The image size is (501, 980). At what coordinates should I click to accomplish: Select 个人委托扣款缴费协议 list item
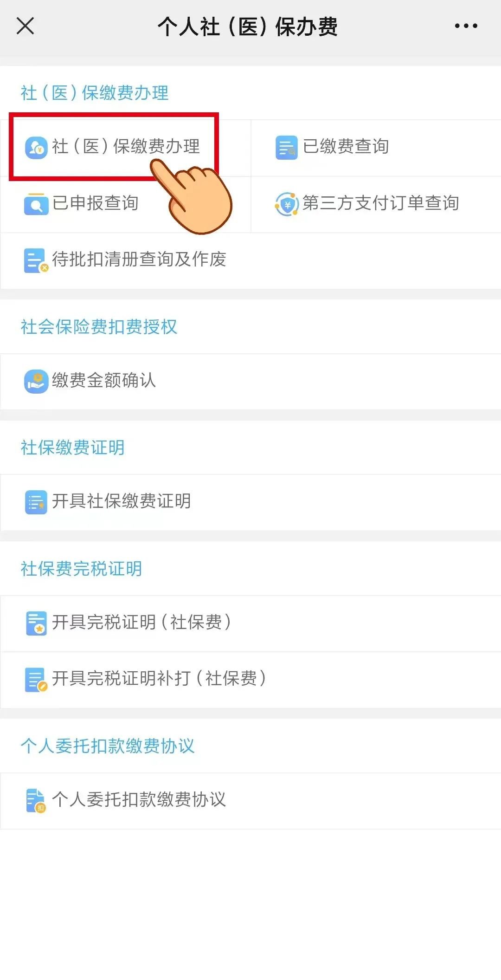[x=139, y=800]
